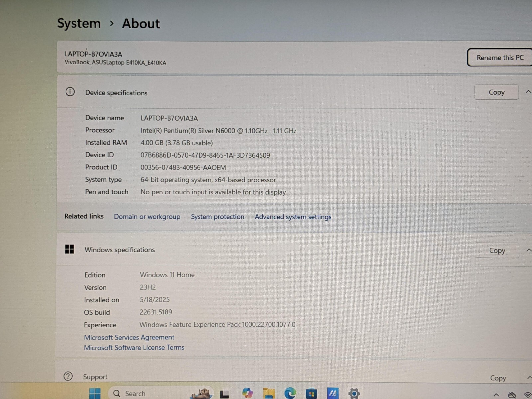The width and height of the screenshot is (532, 399).
Task: Collapse the Windows specifications section
Action: (x=529, y=250)
